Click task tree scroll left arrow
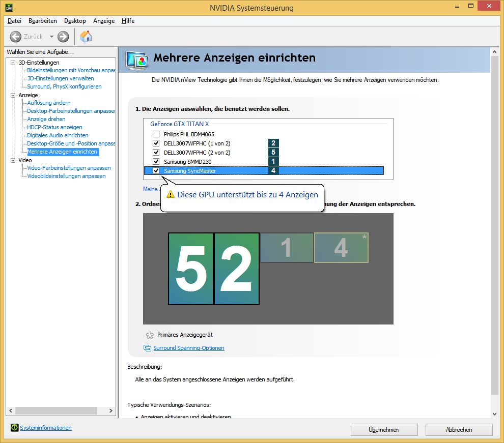The height and width of the screenshot is (443, 504). (x=11, y=410)
